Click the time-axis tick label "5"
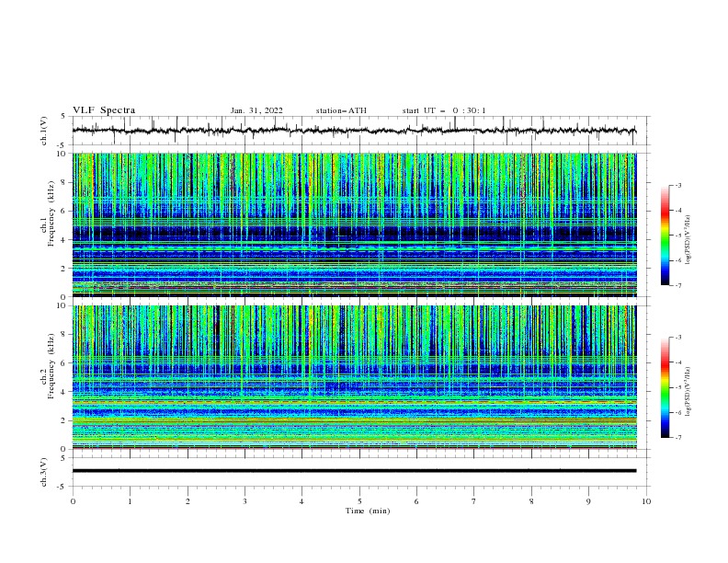This screenshot has height=563, width=728. [x=359, y=501]
